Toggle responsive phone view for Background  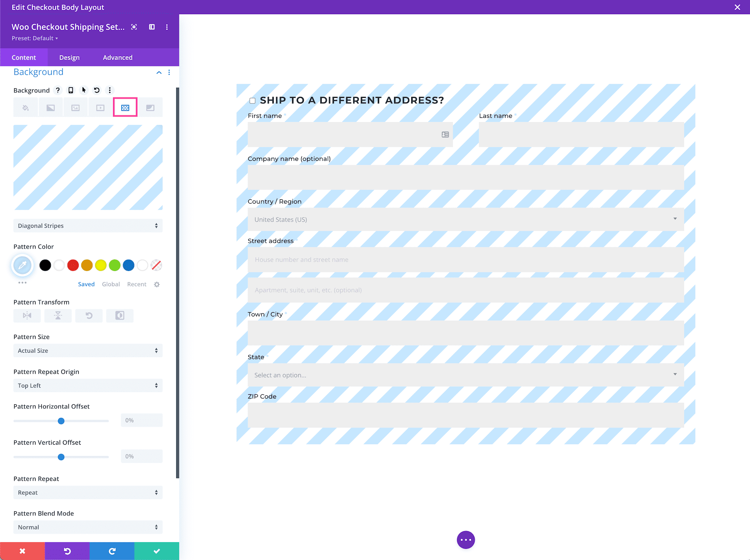point(70,90)
